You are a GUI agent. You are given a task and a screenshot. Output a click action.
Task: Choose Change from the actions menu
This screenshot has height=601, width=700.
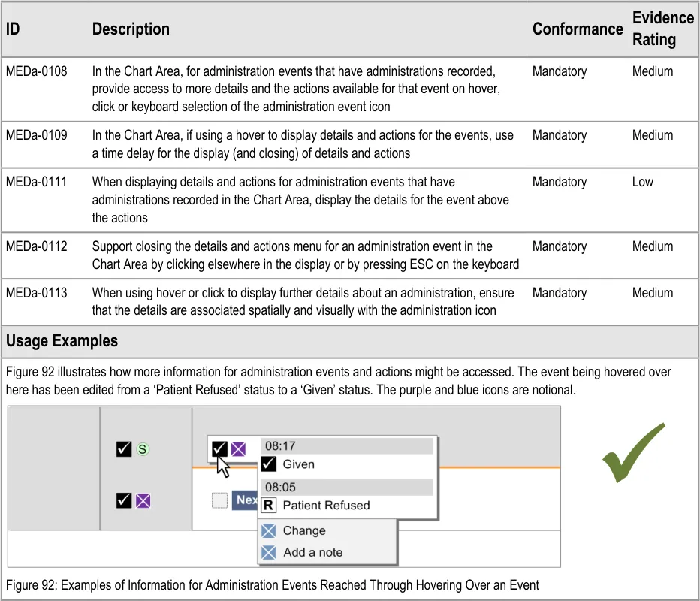pyautogui.click(x=304, y=530)
